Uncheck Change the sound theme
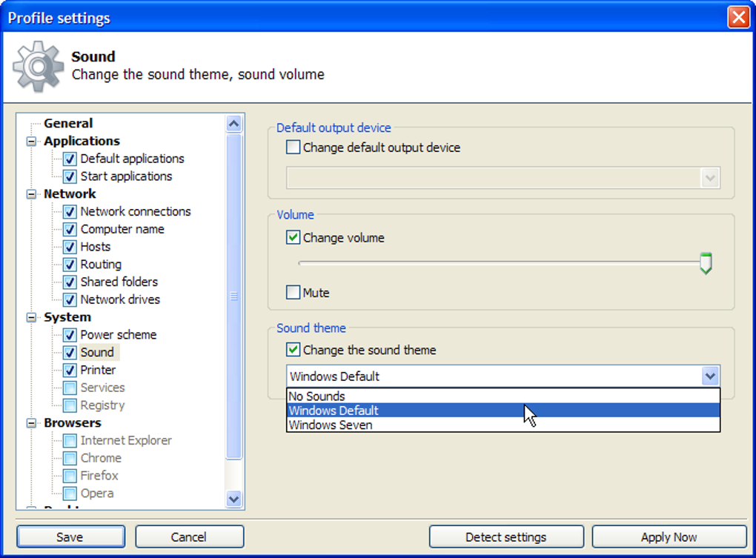 point(293,349)
